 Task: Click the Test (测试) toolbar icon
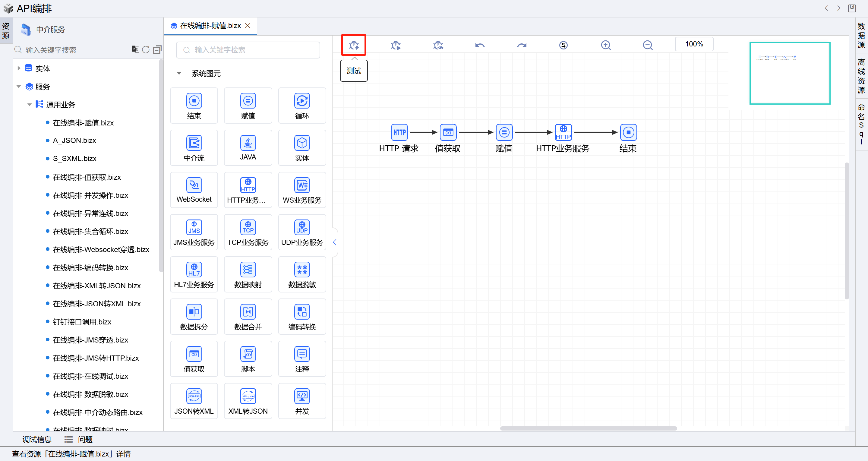(x=353, y=45)
